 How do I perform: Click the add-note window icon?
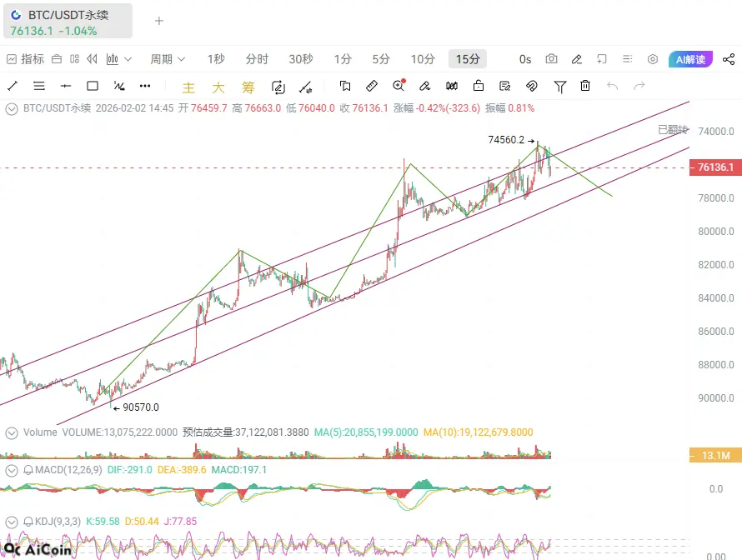(x=602, y=59)
